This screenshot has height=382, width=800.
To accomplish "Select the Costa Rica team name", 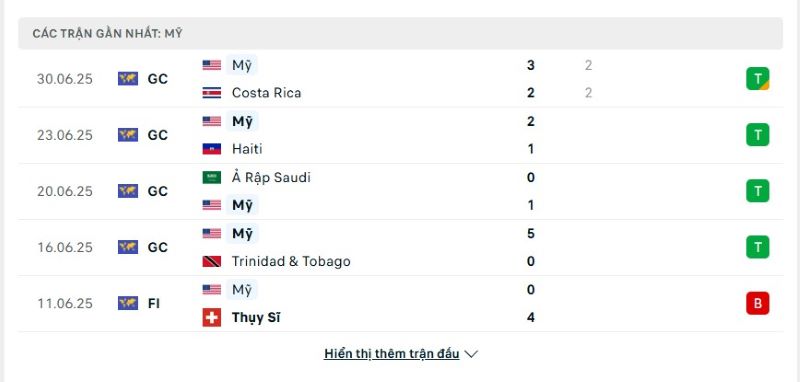I will coord(266,93).
